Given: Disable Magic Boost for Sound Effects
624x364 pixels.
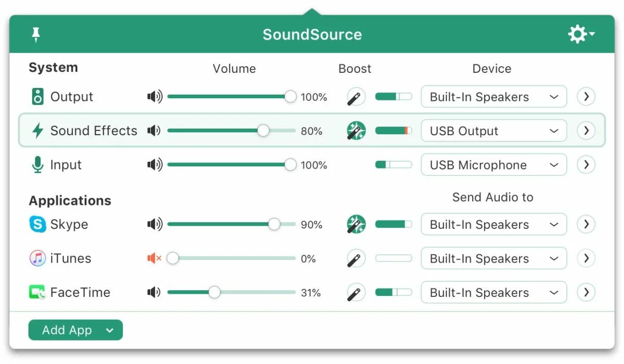Looking at the screenshot, I should pos(356,131).
